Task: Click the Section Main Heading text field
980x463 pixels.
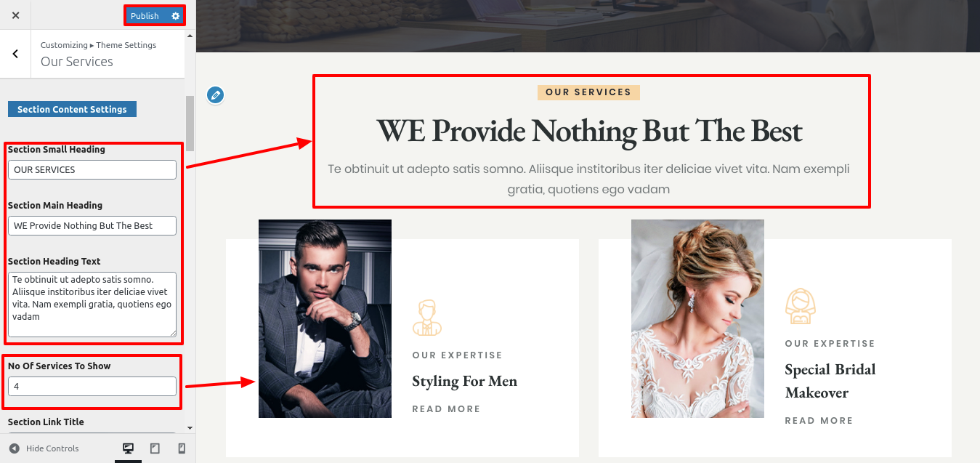Action: coord(92,225)
